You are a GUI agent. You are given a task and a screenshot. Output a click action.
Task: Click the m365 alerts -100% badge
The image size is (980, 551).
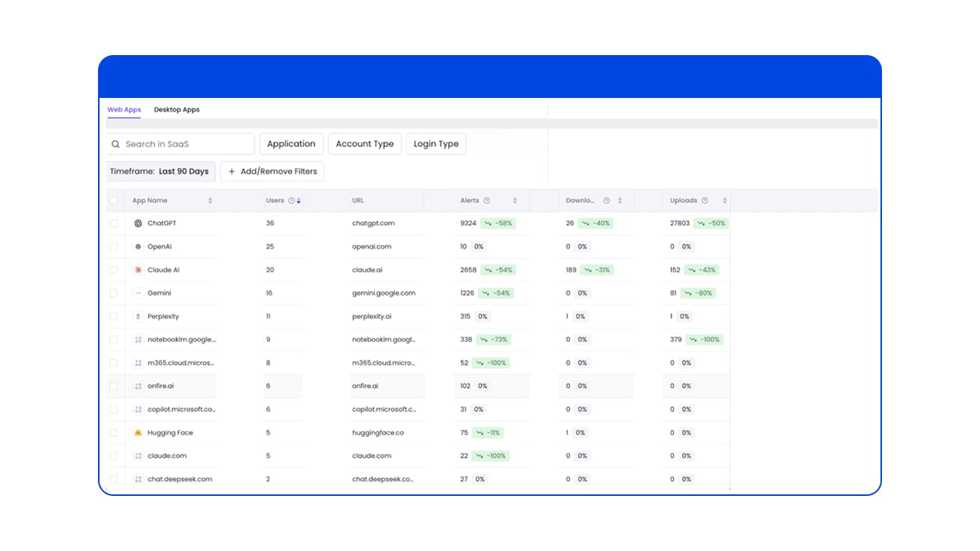tap(490, 363)
